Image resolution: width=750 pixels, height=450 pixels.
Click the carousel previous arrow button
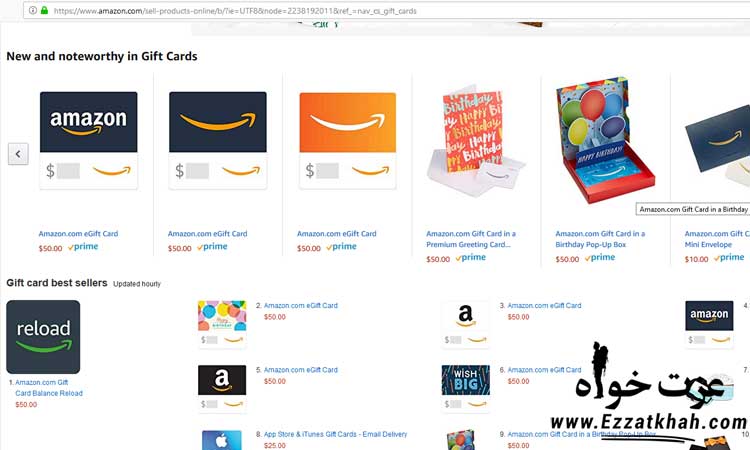point(18,154)
